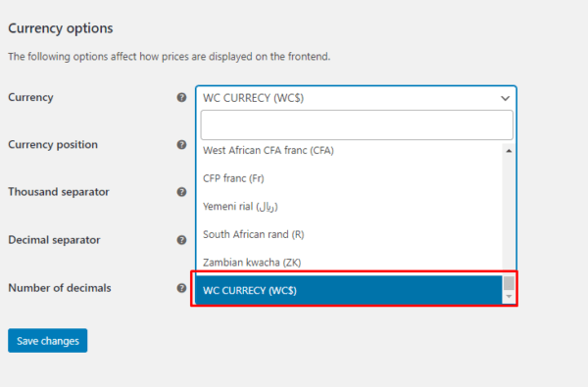This screenshot has width=588, height=387.
Task: Click the Save changes button
Action: pos(48,341)
